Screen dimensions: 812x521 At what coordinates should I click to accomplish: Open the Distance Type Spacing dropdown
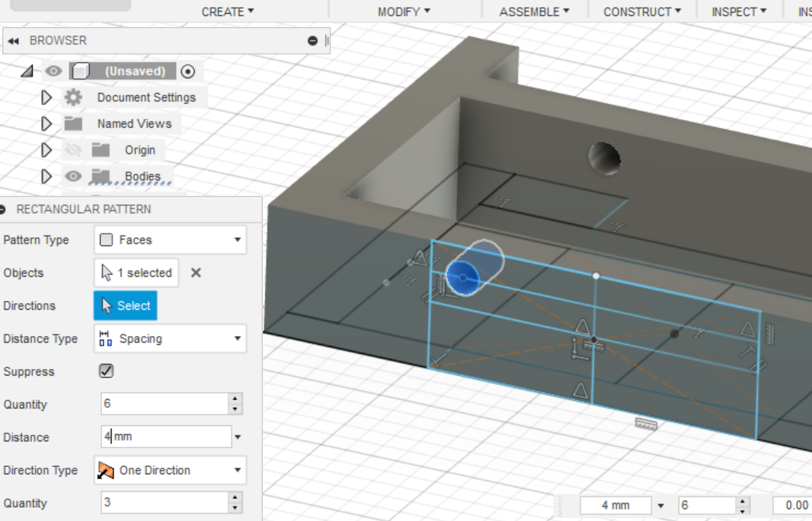pyautogui.click(x=170, y=338)
